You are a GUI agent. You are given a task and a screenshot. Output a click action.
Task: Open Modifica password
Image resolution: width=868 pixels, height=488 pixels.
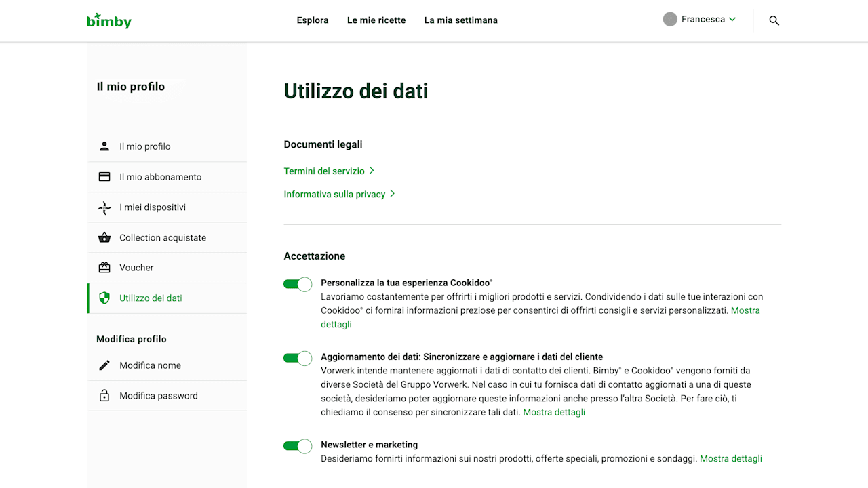[167, 396]
